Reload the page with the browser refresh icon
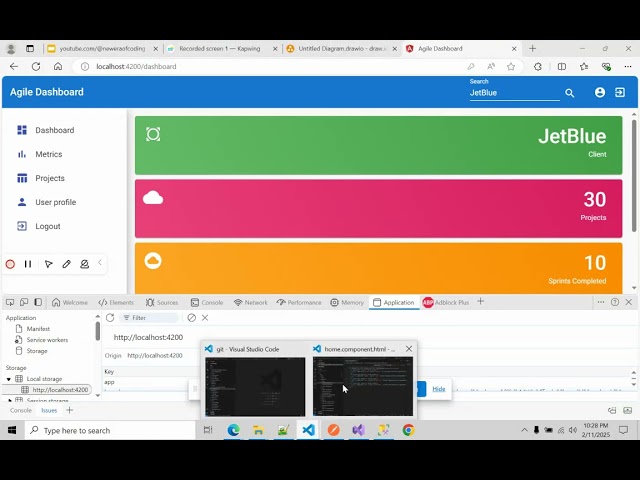640x480 pixels. click(x=36, y=67)
